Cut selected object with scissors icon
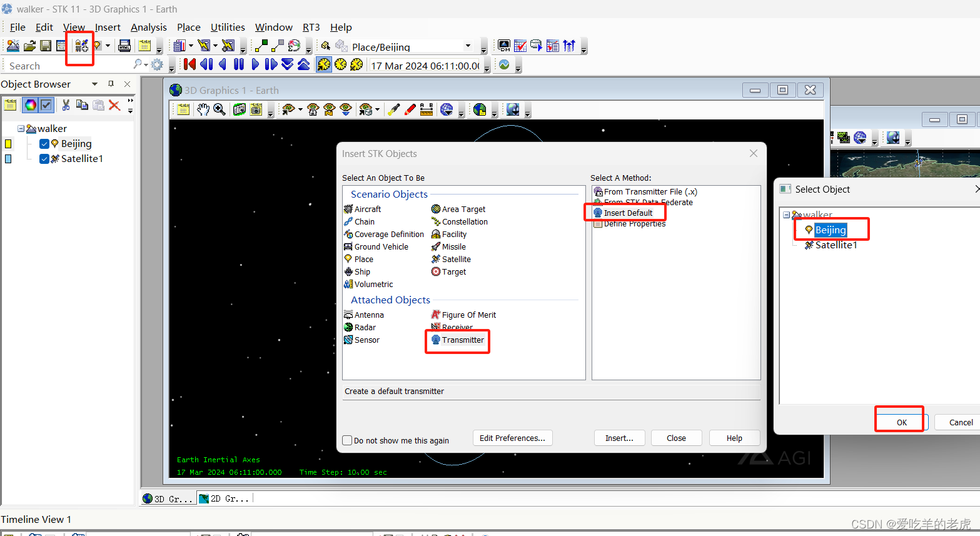980x536 pixels. tap(66, 105)
